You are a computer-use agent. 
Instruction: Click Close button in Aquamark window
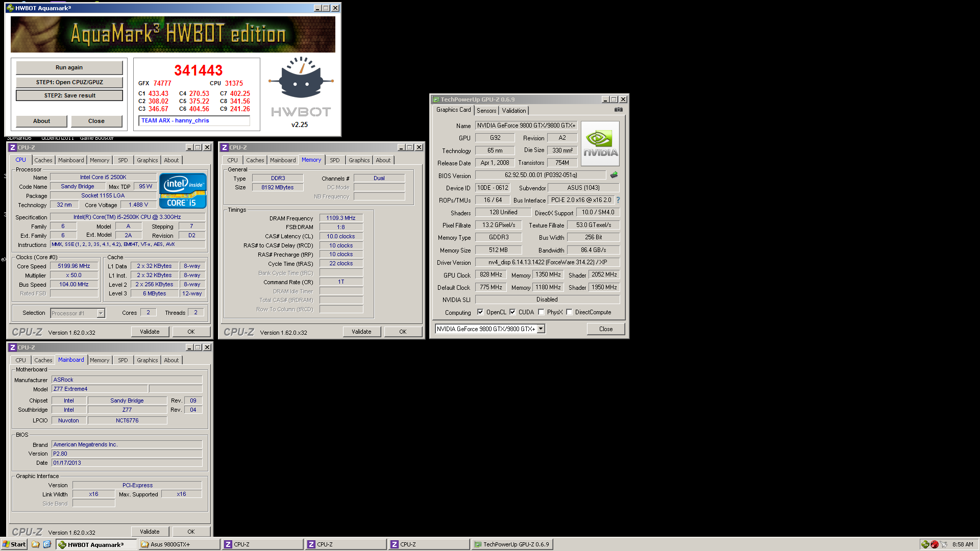(96, 121)
